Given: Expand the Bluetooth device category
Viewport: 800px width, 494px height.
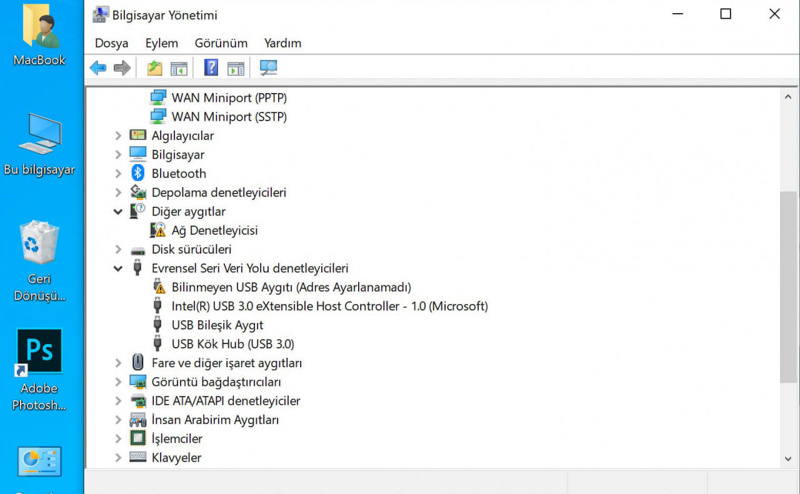Looking at the screenshot, I should pyautogui.click(x=118, y=174).
